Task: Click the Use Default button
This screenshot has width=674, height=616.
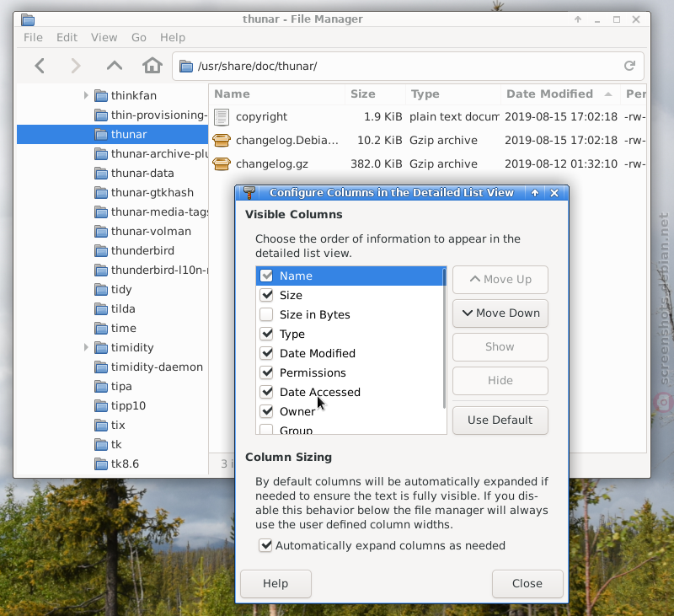Action: (500, 420)
